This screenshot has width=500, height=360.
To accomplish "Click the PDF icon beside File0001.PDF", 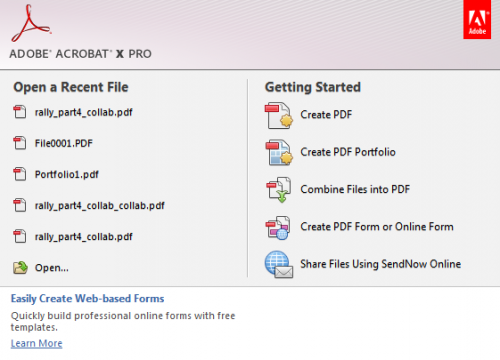I will pos(20,143).
